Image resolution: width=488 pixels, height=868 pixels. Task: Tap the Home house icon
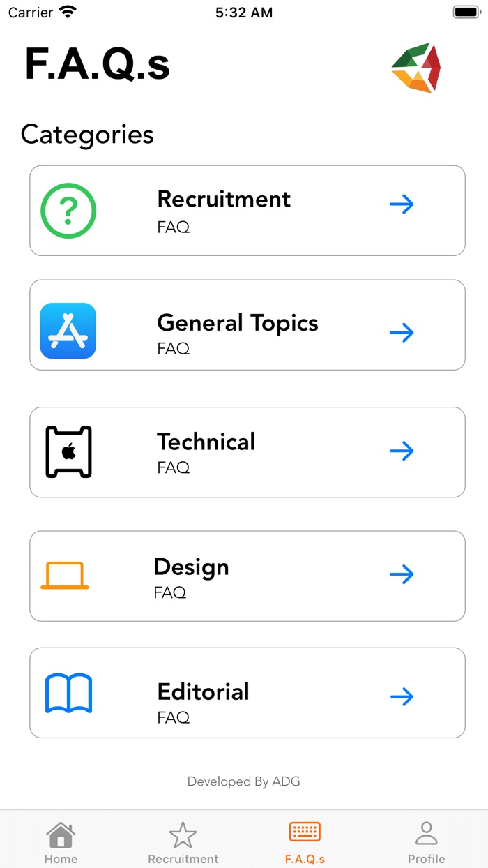tap(61, 834)
